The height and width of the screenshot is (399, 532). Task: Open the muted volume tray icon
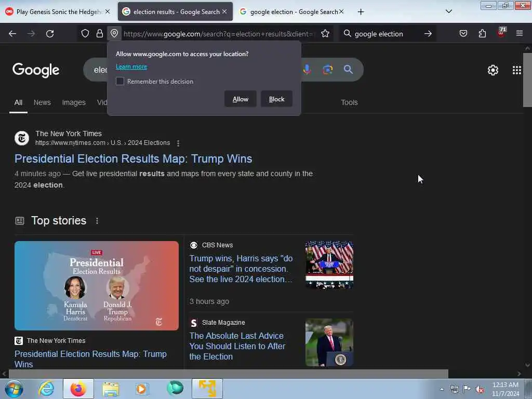[480, 390]
